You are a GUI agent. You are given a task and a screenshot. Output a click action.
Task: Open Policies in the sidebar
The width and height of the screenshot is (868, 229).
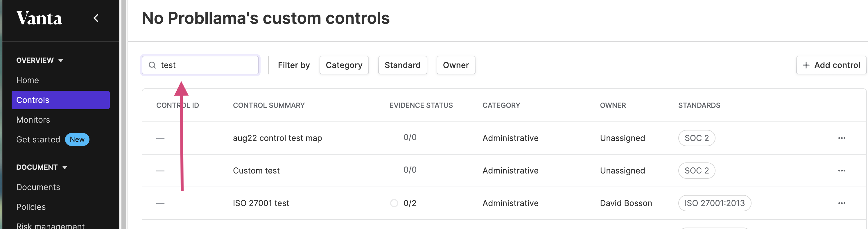pyautogui.click(x=31, y=207)
